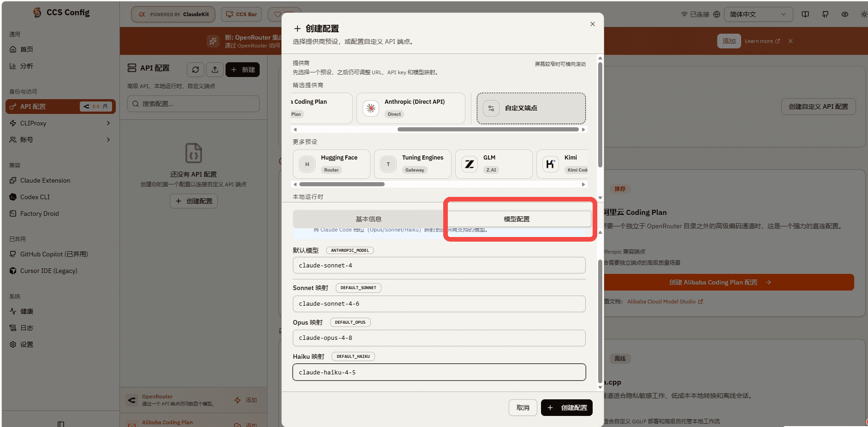Screen dimensions: 868x427
Task: Open the GitHub icon in the top bar
Action: pos(825,14)
